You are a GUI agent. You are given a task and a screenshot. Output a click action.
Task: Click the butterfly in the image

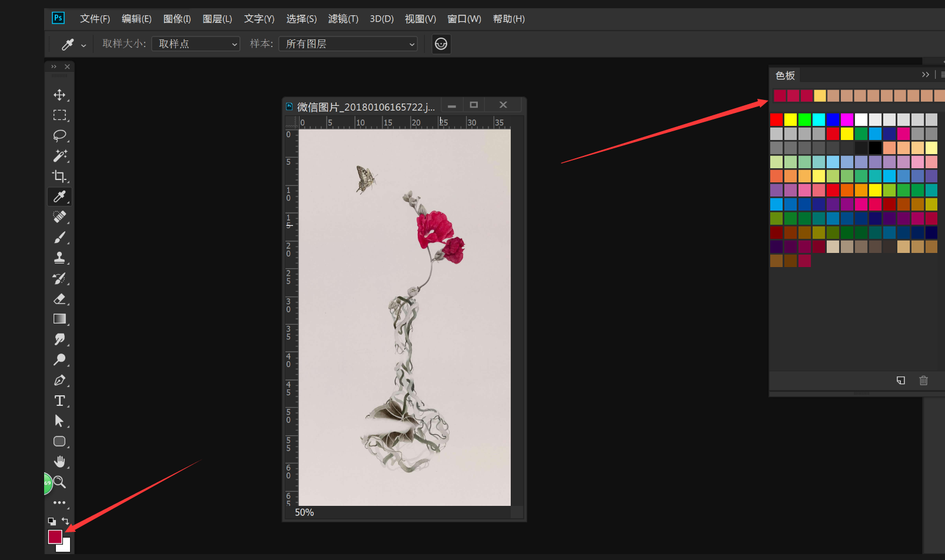pos(365,179)
